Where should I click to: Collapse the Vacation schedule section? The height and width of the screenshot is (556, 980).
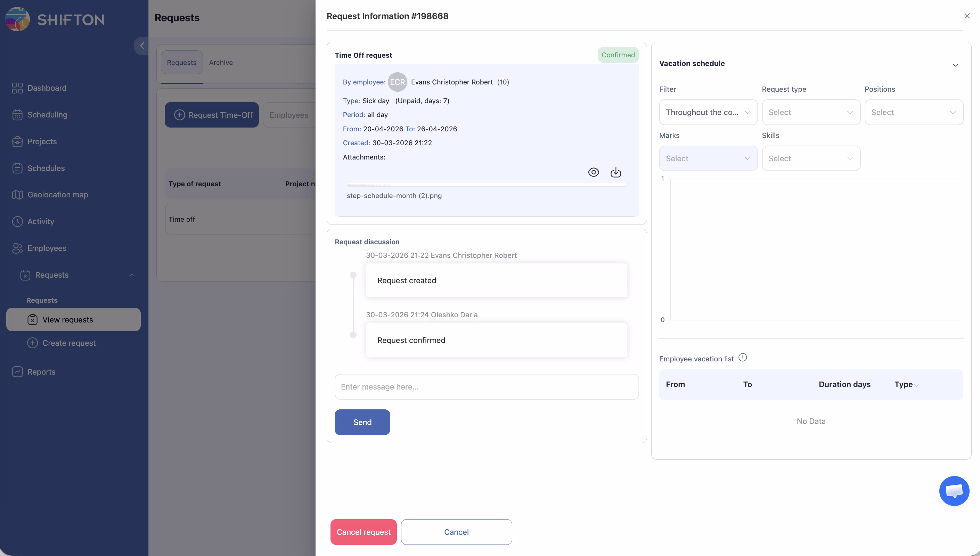pyautogui.click(x=955, y=65)
